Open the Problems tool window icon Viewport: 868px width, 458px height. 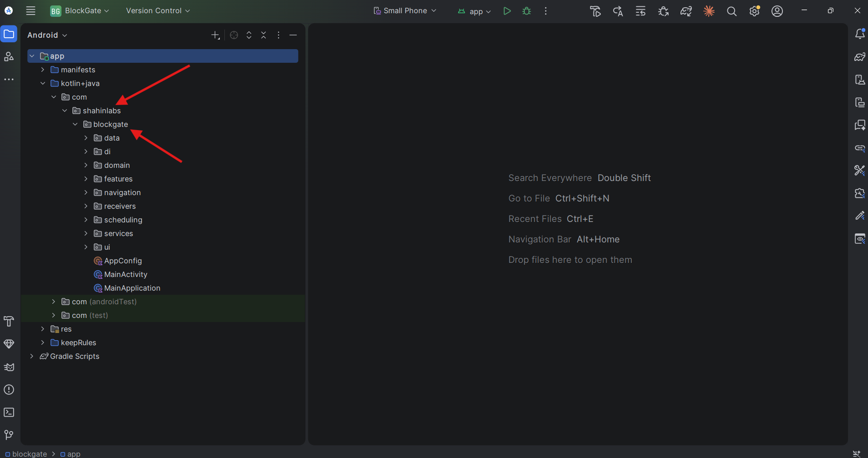tap(9, 389)
